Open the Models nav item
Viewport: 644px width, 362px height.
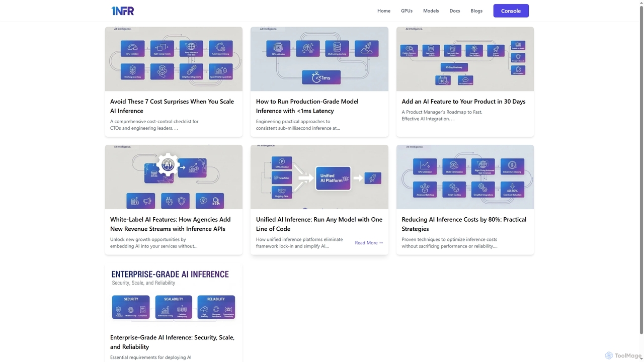[x=431, y=11]
